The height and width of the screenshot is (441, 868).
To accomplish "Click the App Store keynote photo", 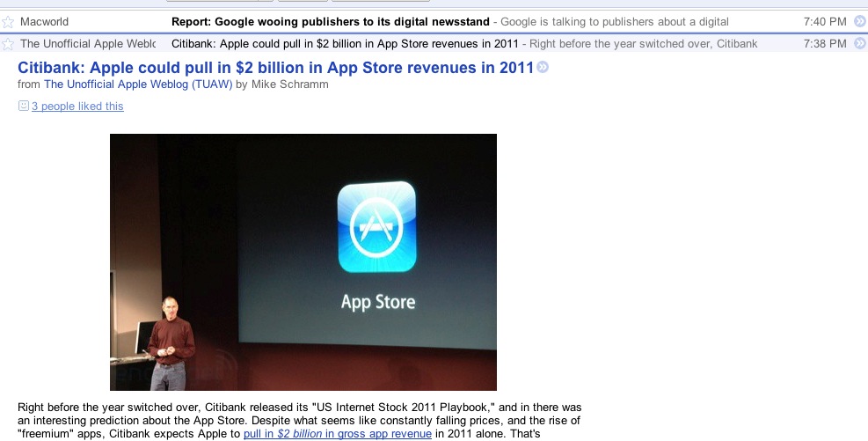I will [303, 262].
